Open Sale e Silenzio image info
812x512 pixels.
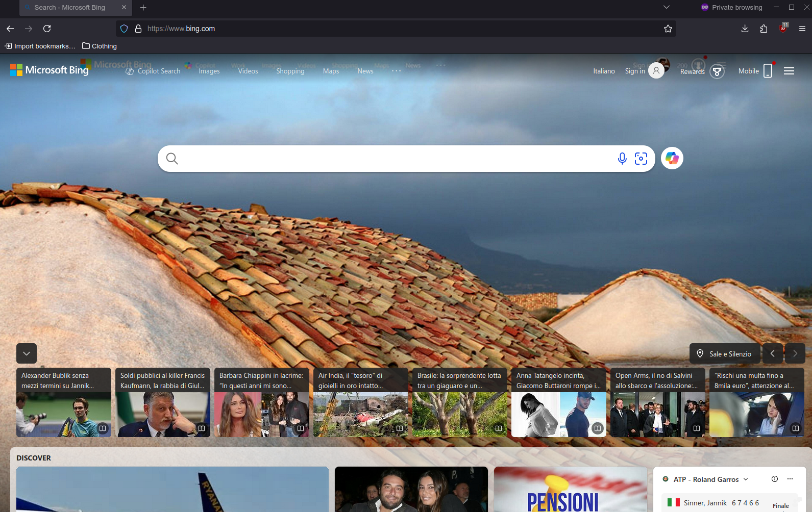point(725,353)
